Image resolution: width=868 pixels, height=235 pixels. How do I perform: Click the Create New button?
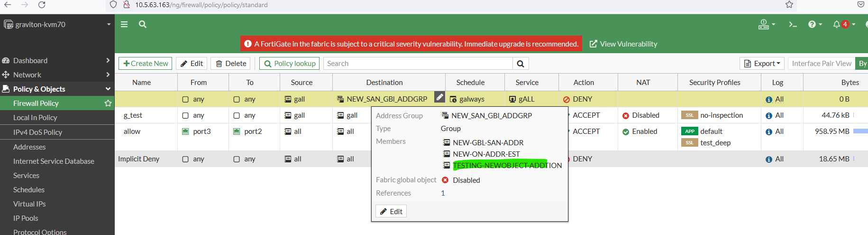click(146, 64)
